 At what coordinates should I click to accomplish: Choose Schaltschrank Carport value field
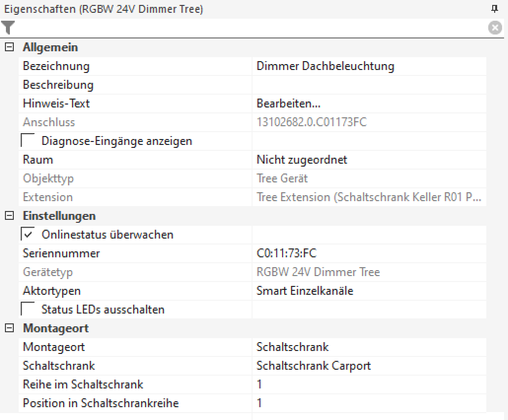[368, 366]
